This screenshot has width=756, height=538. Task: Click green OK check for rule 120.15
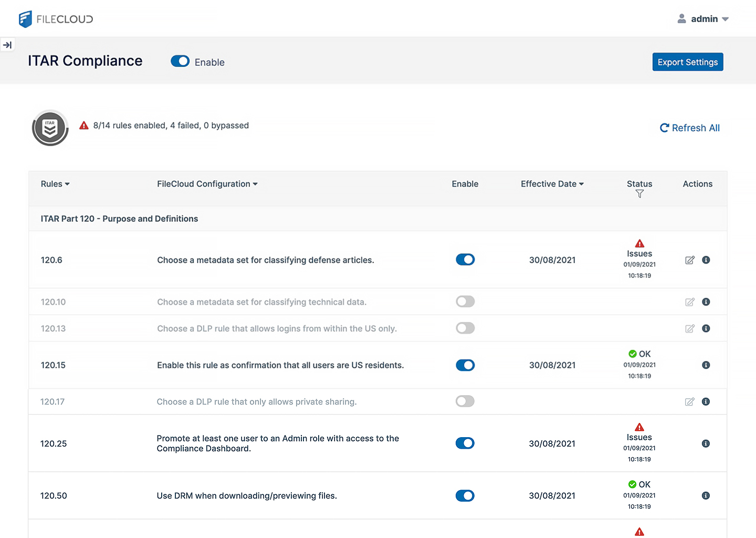pos(633,354)
